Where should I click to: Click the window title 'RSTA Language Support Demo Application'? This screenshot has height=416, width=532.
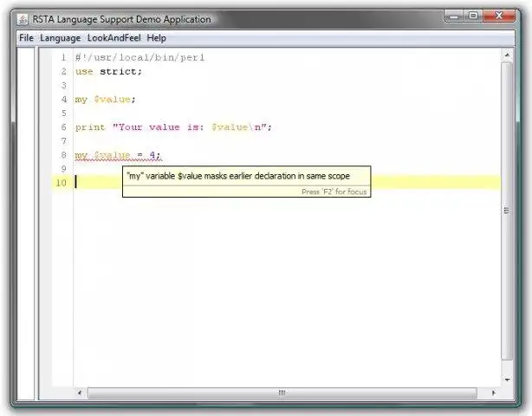(121, 19)
